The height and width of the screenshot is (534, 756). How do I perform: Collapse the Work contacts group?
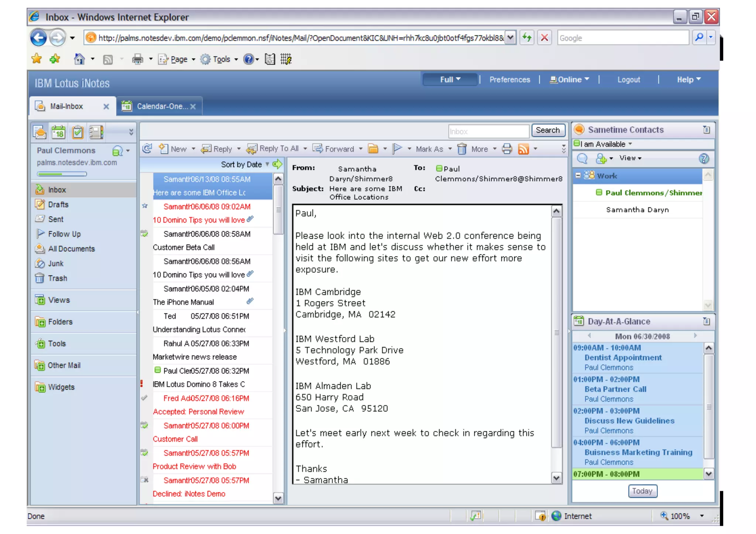(x=578, y=176)
